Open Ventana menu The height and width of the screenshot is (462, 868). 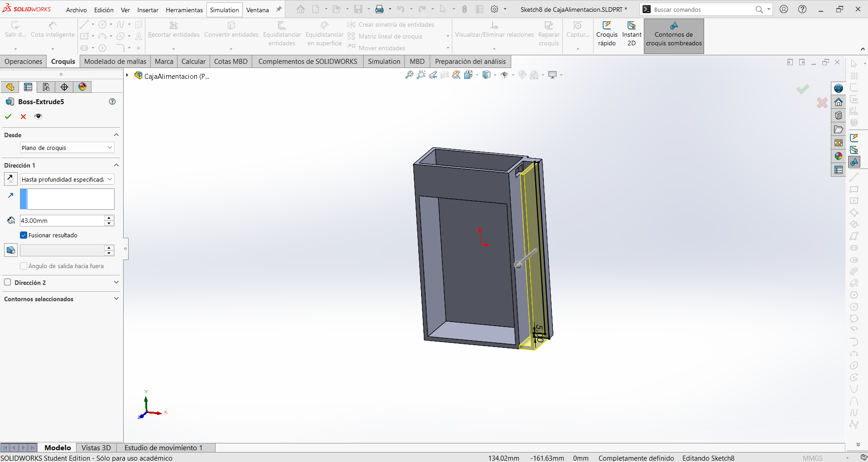point(257,10)
